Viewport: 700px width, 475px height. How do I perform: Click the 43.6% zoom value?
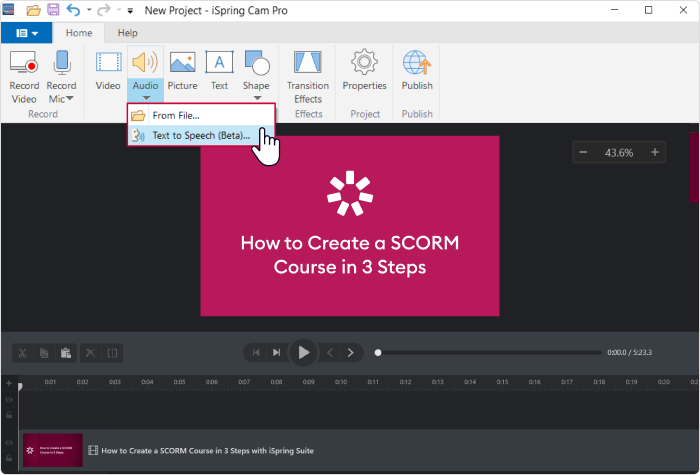pyautogui.click(x=619, y=153)
